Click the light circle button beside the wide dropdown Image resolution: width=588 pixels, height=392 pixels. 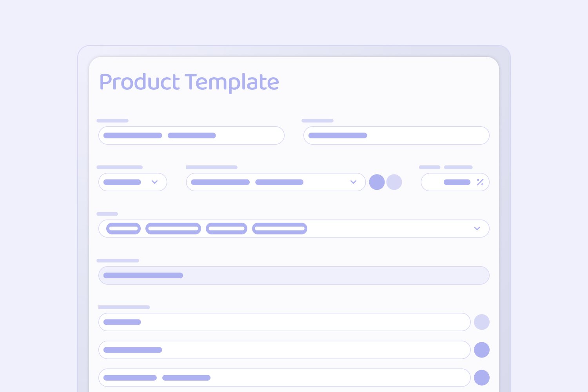(x=394, y=182)
